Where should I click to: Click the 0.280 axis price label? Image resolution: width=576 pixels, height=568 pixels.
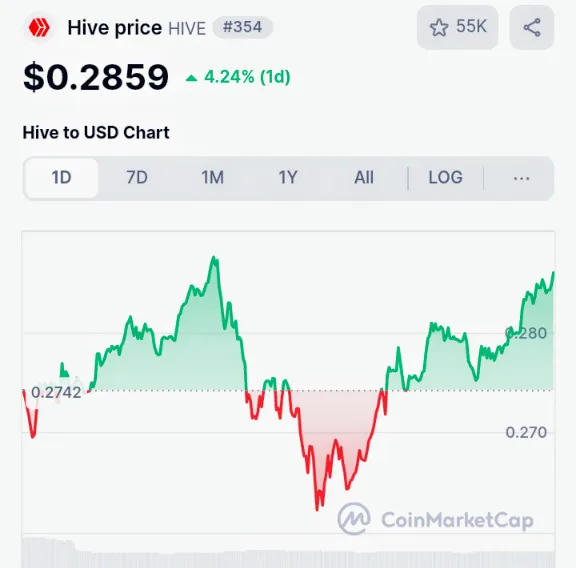click(x=526, y=334)
